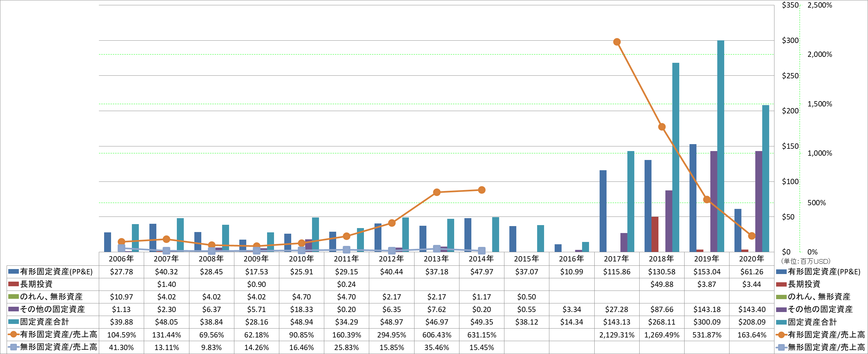This screenshot has height=354, width=868.
Task: Click the light blue square marker in left legend
Action: (14, 347)
